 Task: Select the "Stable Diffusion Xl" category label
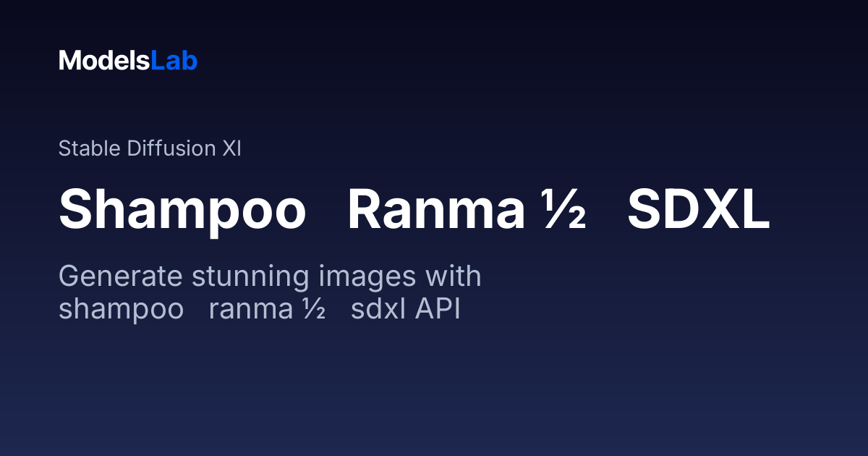pos(150,149)
